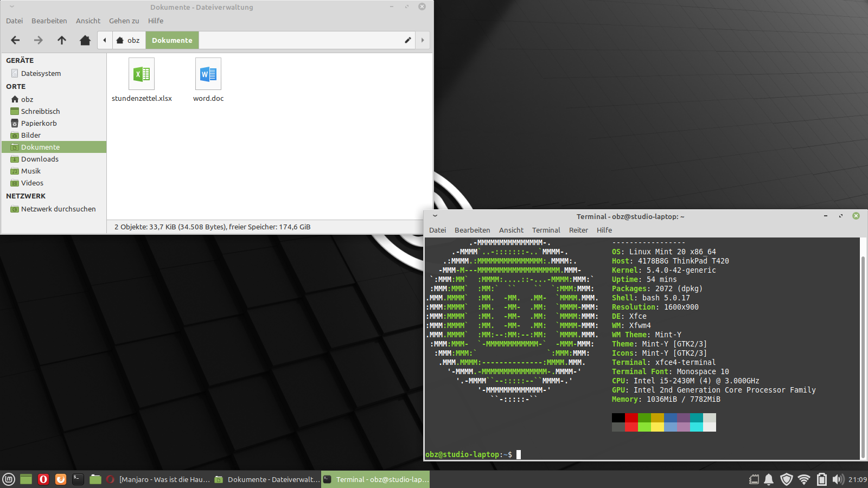Open the clock showing 21:09
Screen dimensions: 868x488
[858, 479]
